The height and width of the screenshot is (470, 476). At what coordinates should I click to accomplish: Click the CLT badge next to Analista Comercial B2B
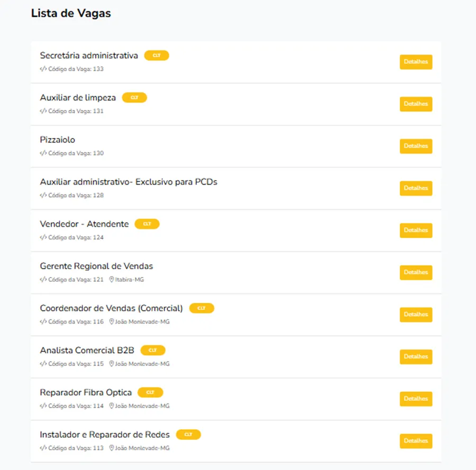[153, 351]
